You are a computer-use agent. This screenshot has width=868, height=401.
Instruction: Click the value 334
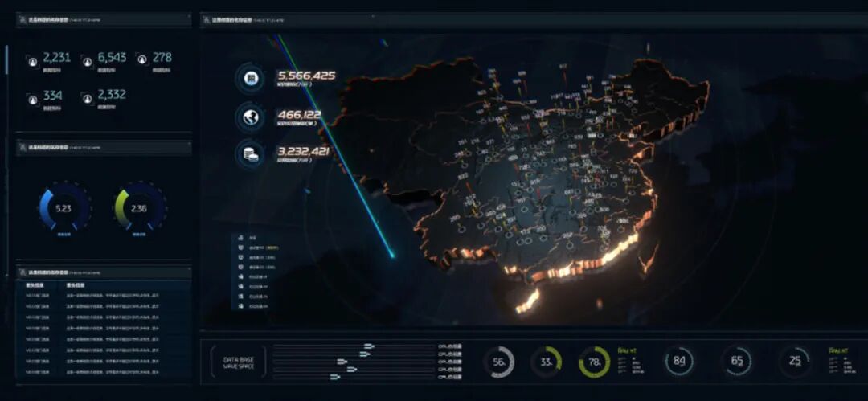pyautogui.click(x=52, y=95)
